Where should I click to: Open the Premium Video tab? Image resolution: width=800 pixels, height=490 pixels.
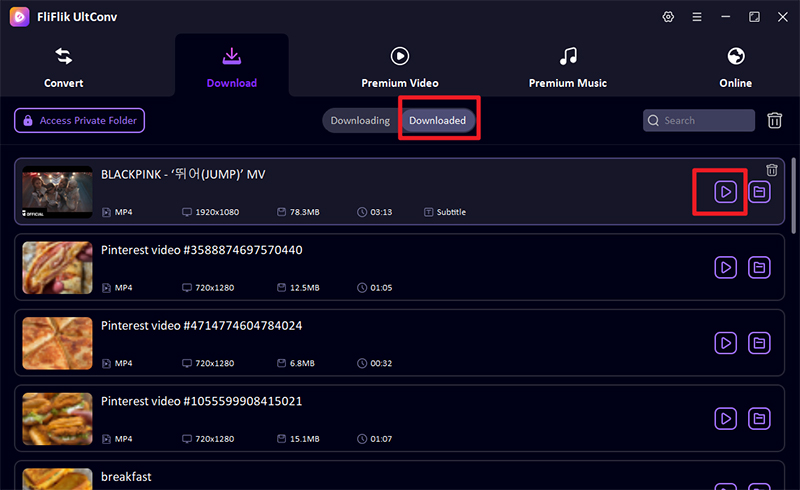pos(399,68)
